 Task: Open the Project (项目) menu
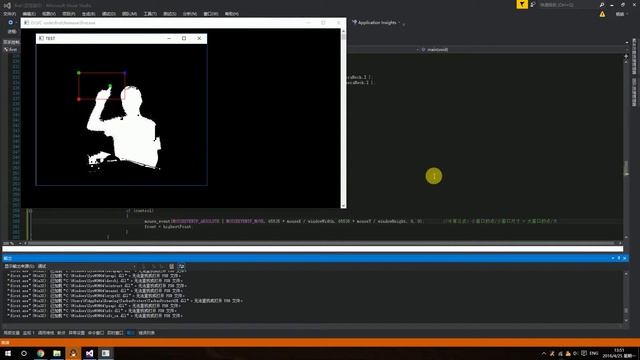pyautogui.click(x=69, y=14)
